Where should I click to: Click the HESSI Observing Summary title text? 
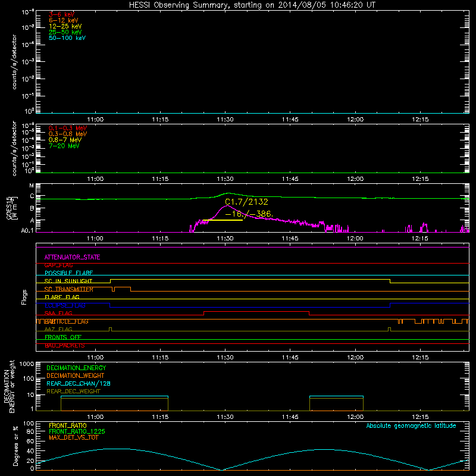[252, 5]
